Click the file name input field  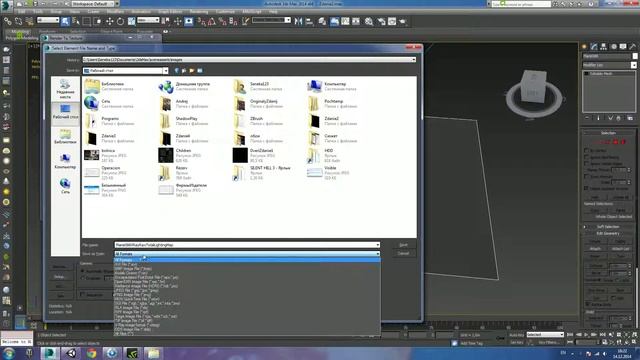247,245
